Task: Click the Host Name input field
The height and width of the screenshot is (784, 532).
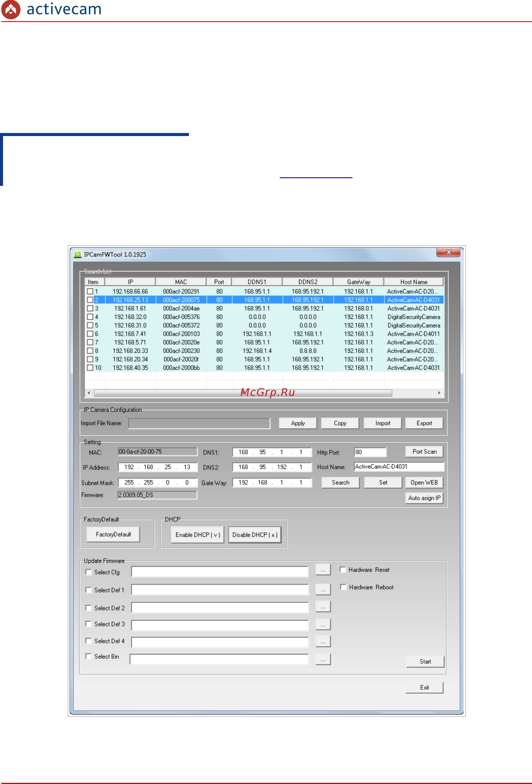Action: tap(399, 466)
